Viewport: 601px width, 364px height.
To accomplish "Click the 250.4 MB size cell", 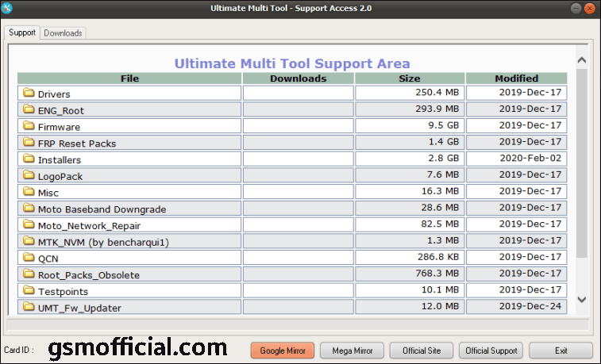I will [410, 93].
